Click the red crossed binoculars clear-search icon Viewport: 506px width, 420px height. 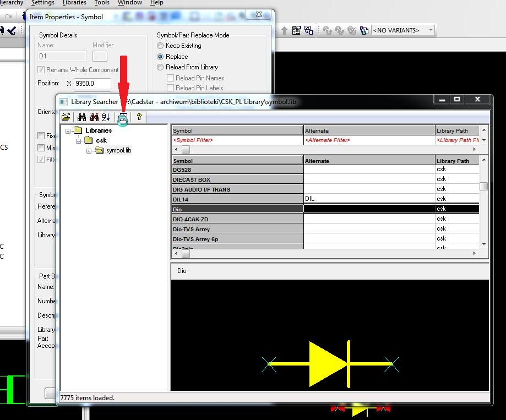tap(94, 117)
